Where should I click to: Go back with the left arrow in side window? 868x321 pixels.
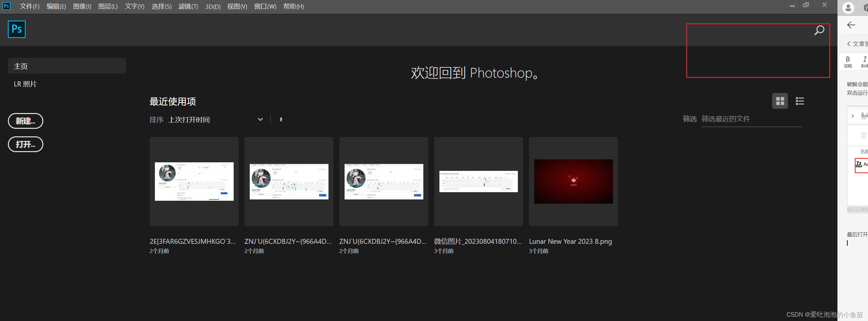(851, 25)
